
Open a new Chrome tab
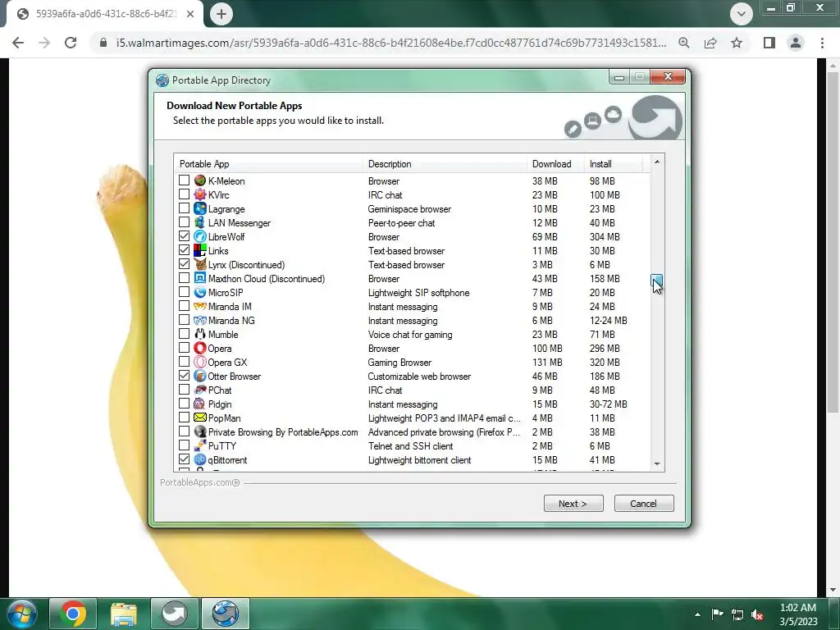coord(221,14)
